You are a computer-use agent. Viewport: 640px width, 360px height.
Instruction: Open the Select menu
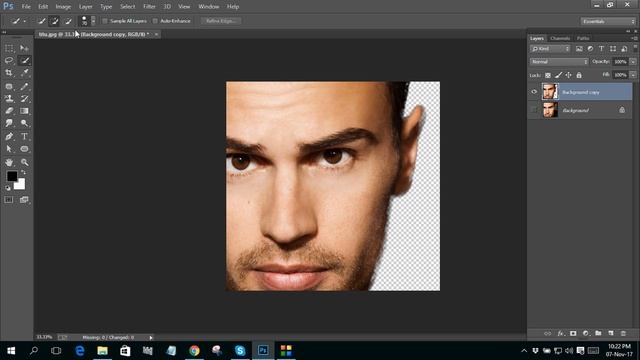coord(127,7)
